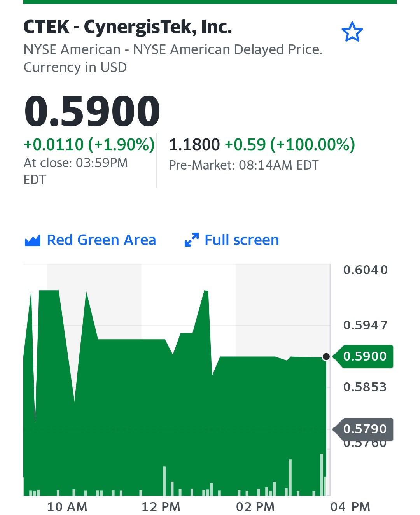Click the area chart icon beside Red Green Area
The image size is (420, 515).
32,241
